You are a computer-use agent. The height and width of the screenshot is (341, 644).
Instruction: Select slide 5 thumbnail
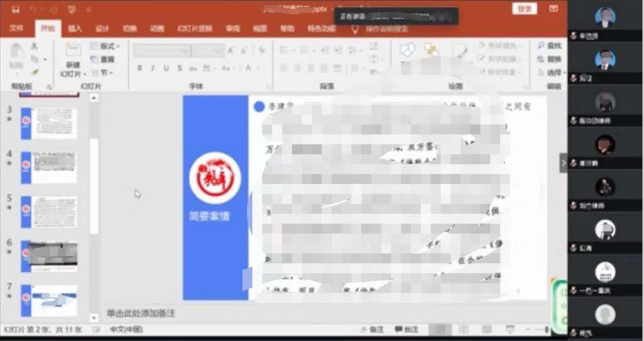(49, 212)
